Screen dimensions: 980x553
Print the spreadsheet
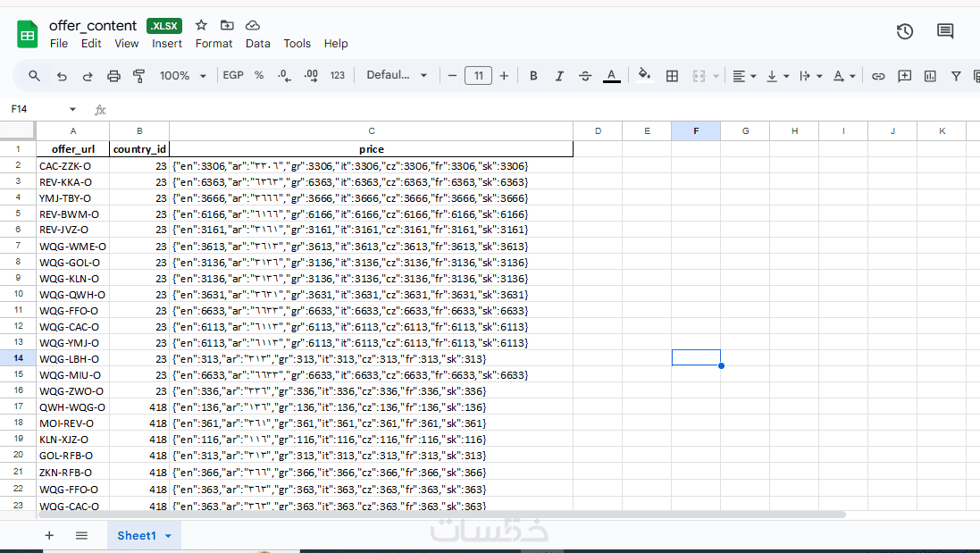[113, 76]
